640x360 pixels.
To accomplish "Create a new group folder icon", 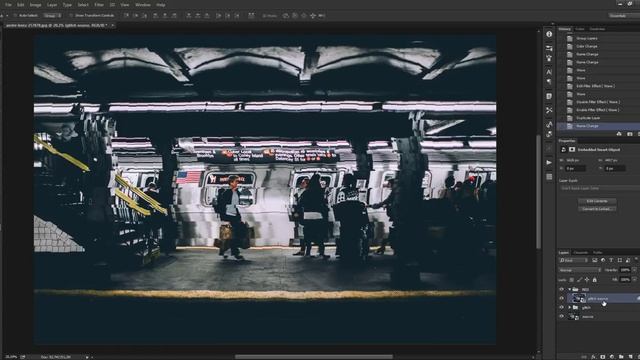I will [x=621, y=357].
